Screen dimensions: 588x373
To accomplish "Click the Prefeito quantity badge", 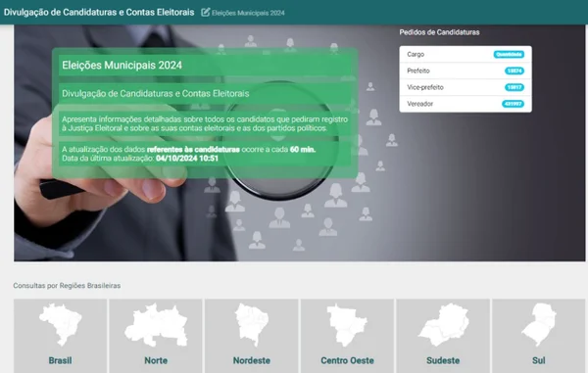I will 514,70.
